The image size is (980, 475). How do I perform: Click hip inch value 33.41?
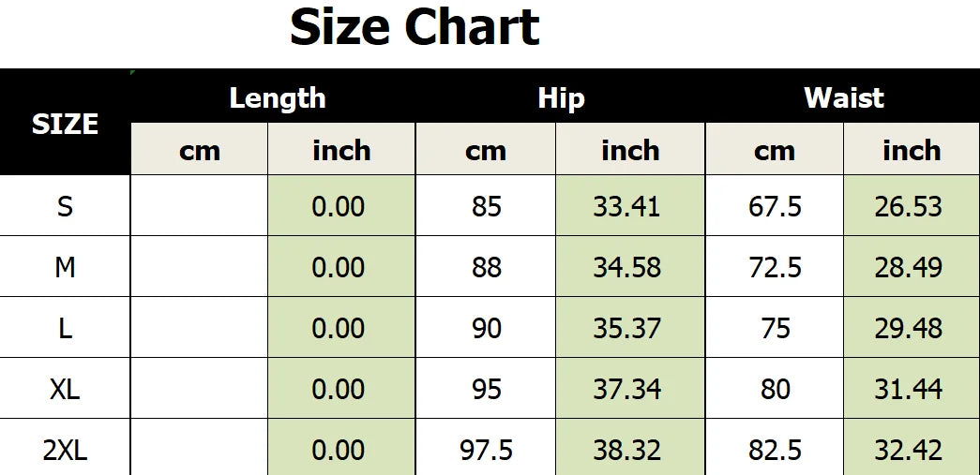point(626,206)
